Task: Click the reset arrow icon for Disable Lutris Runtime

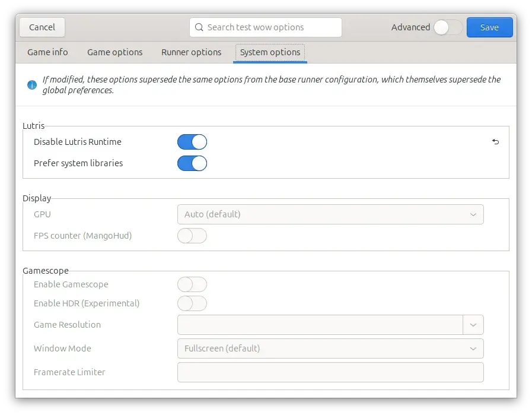Action: pyautogui.click(x=495, y=142)
